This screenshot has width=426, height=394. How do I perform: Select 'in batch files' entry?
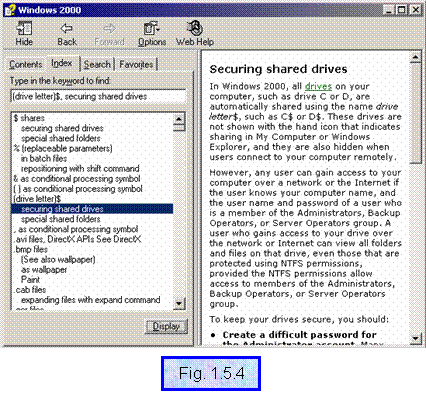(44, 158)
